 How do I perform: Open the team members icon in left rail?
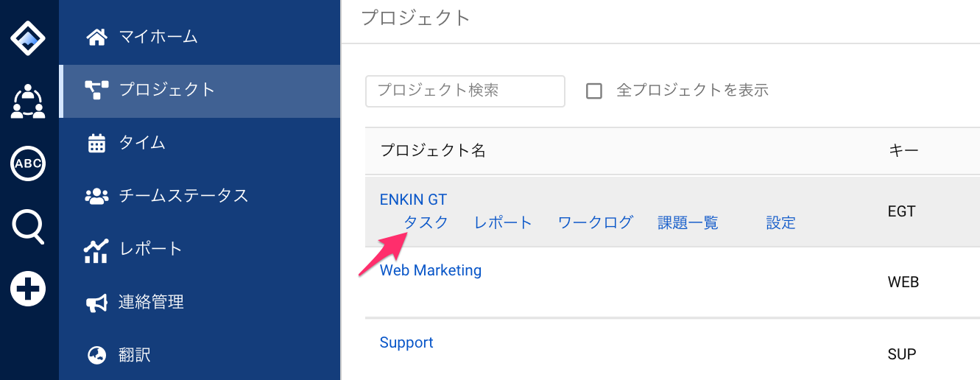(28, 101)
